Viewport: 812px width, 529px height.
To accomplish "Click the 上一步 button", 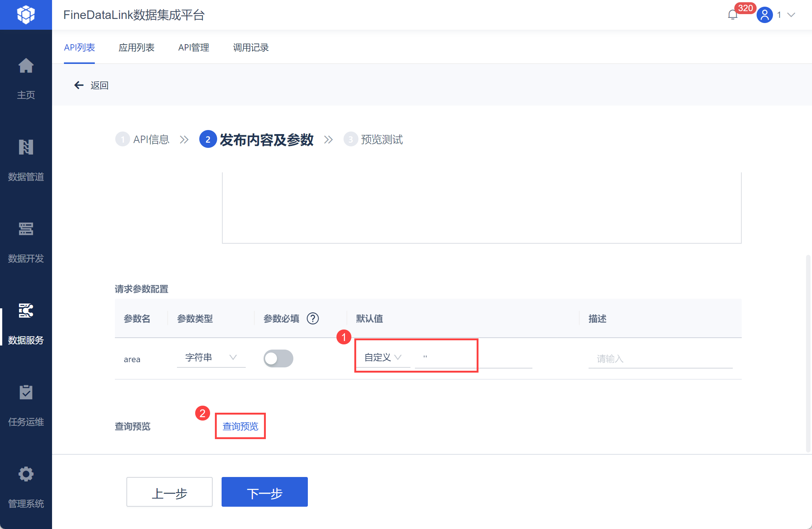I will tap(169, 492).
